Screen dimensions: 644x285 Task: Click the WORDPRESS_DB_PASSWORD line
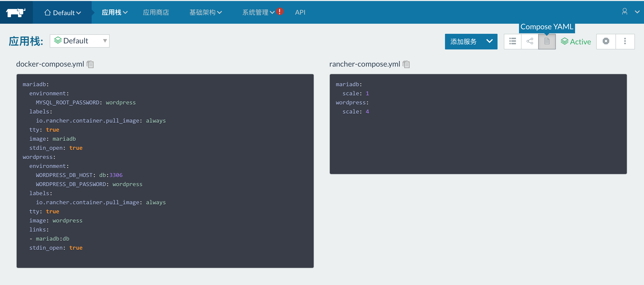point(89,184)
